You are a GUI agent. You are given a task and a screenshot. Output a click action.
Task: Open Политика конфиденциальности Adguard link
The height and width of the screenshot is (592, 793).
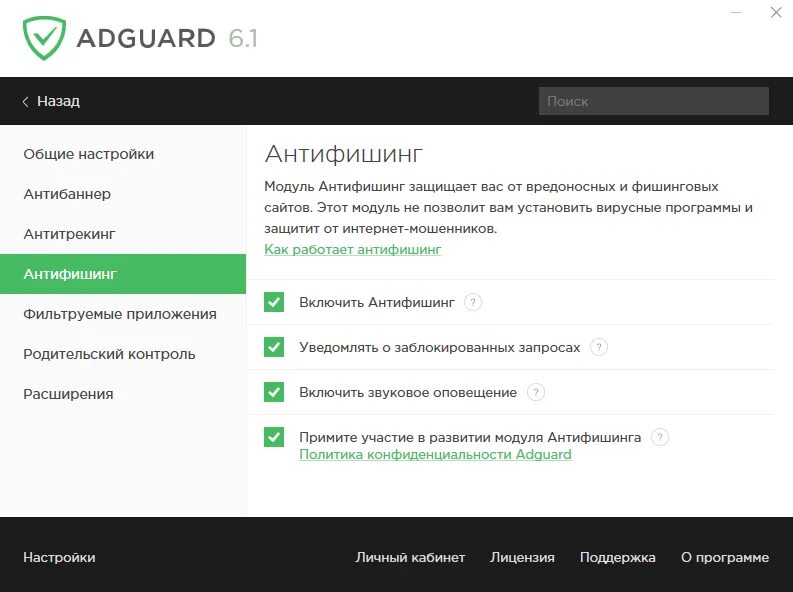click(x=435, y=454)
